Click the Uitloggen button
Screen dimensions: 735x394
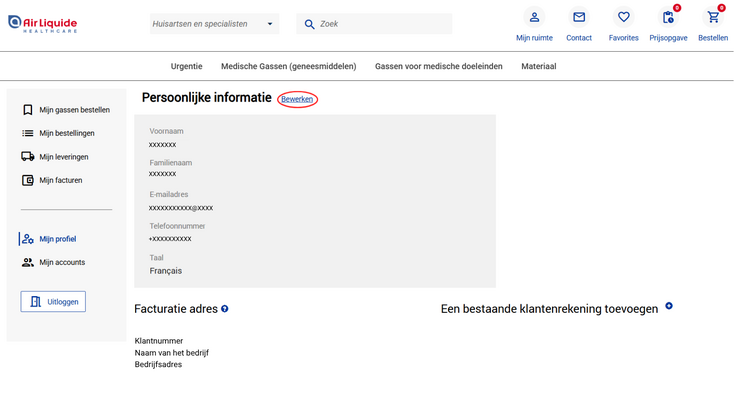click(x=53, y=302)
